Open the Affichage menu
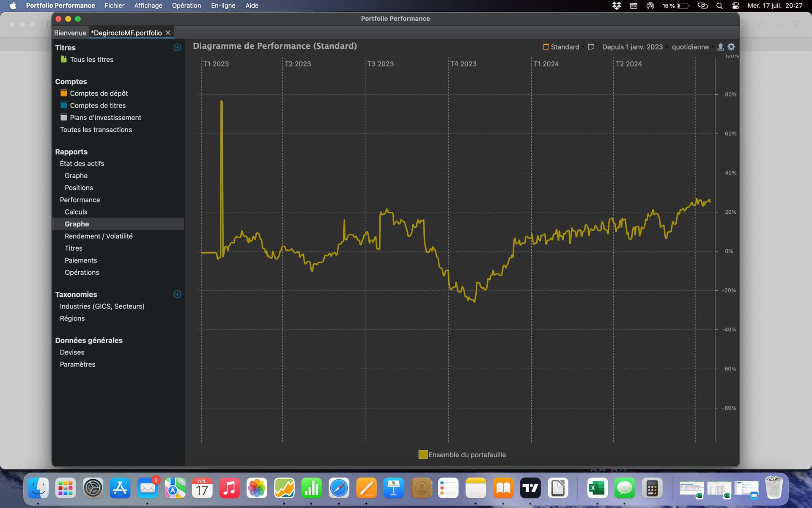This screenshot has width=812, height=508. pyautogui.click(x=148, y=6)
